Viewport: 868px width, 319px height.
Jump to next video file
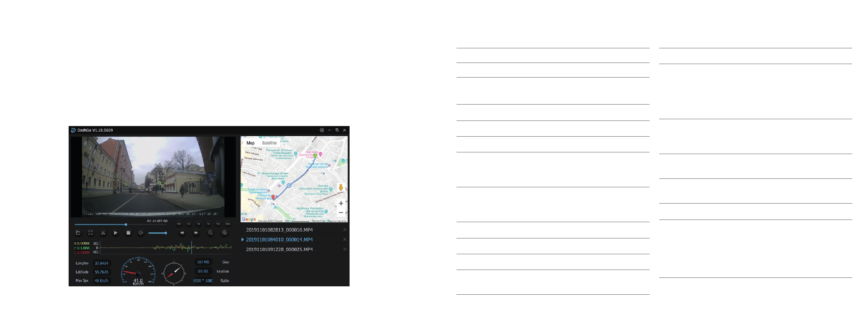(x=196, y=232)
